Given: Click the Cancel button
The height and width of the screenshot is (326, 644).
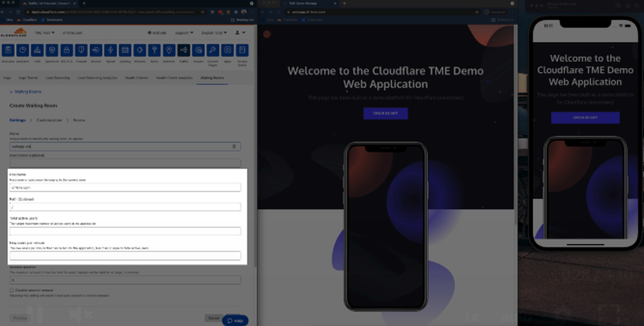Looking at the screenshot, I should [x=214, y=318].
